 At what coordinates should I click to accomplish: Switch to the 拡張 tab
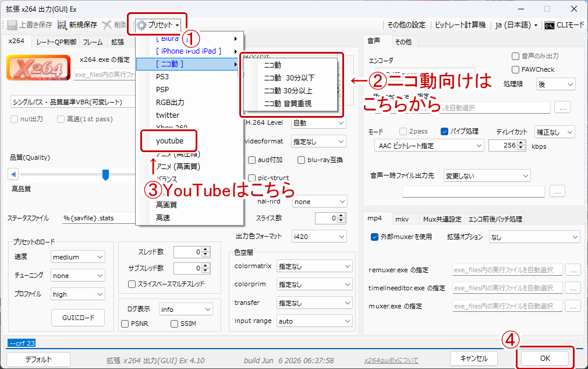118,42
